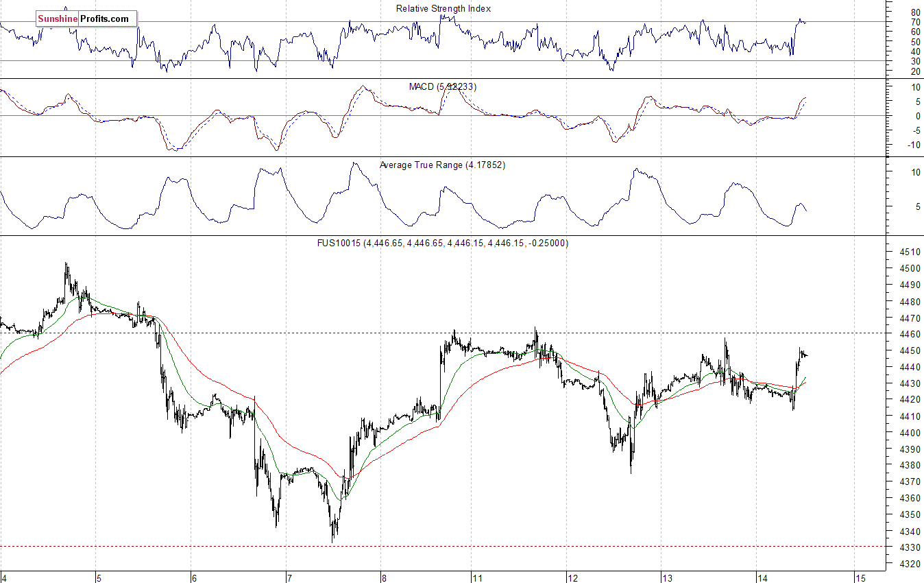Select the MACD (5.92233) indicator title
Screen dimensions: 924x583
[443, 87]
